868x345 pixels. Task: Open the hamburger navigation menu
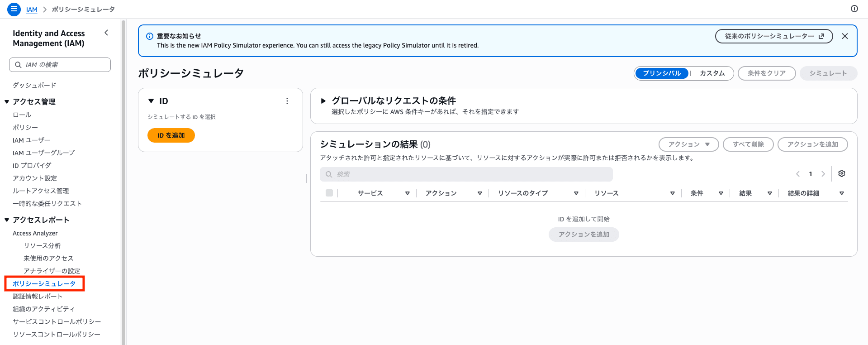[x=14, y=9]
